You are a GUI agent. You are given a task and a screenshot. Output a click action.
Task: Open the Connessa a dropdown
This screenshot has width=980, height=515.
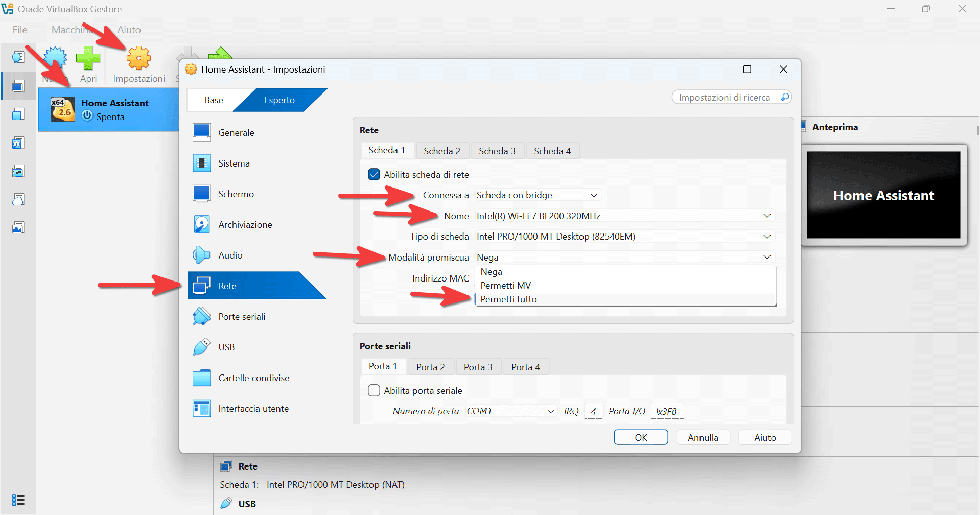click(538, 195)
